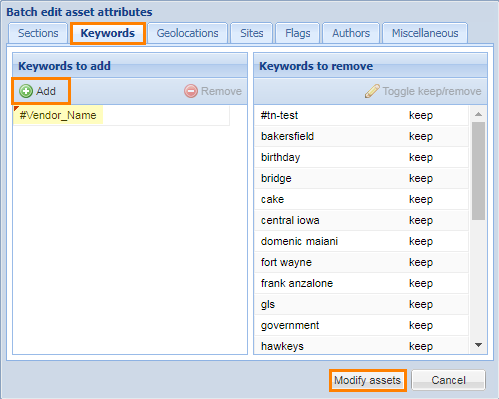
Task: Select the government keyword
Action: pyautogui.click(x=290, y=325)
